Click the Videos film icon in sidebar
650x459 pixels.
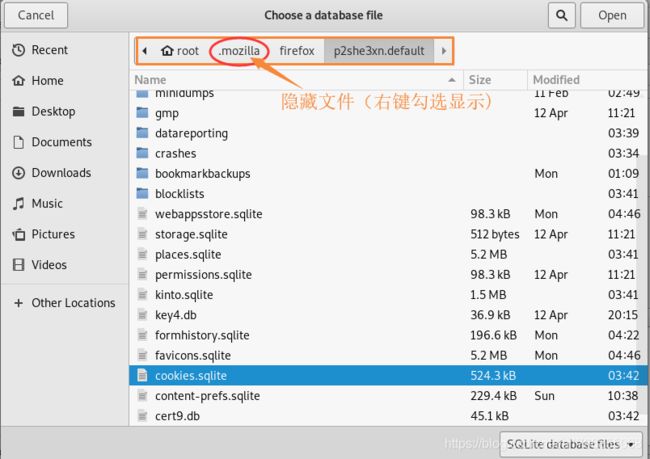18,265
